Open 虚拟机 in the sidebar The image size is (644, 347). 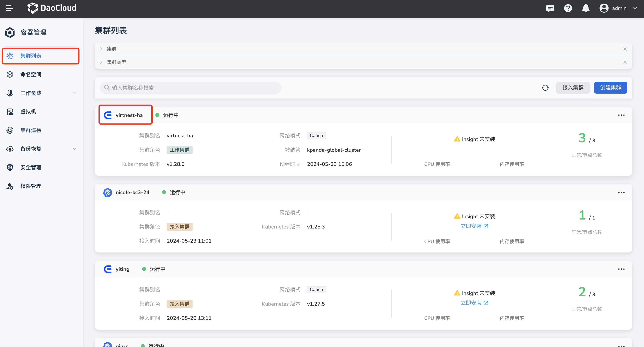(28, 112)
